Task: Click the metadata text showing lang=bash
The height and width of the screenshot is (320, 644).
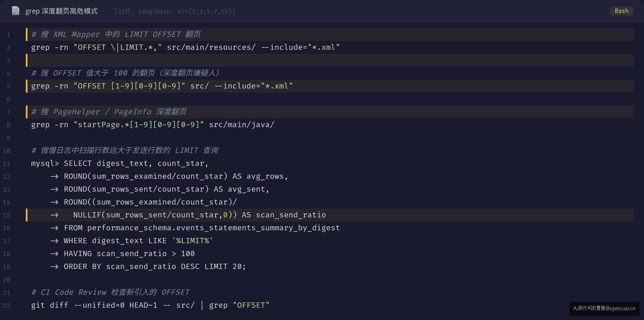Action: coord(155,11)
